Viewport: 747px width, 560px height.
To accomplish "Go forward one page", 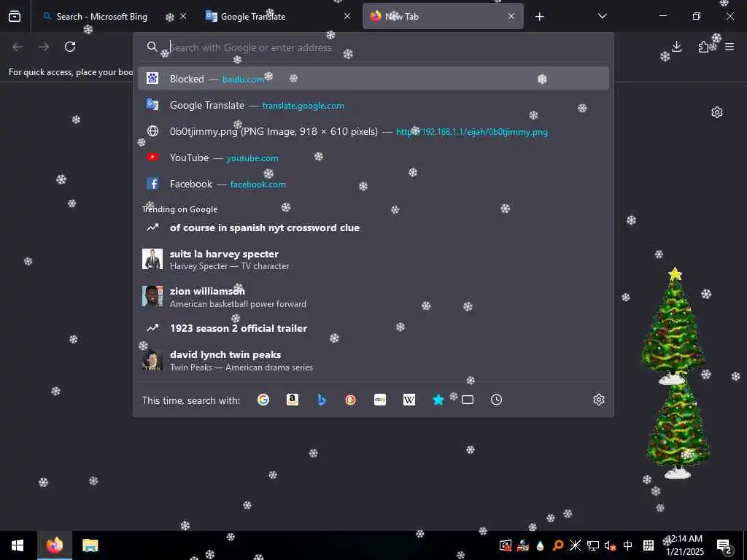I will pyautogui.click(x=44, y=47).
